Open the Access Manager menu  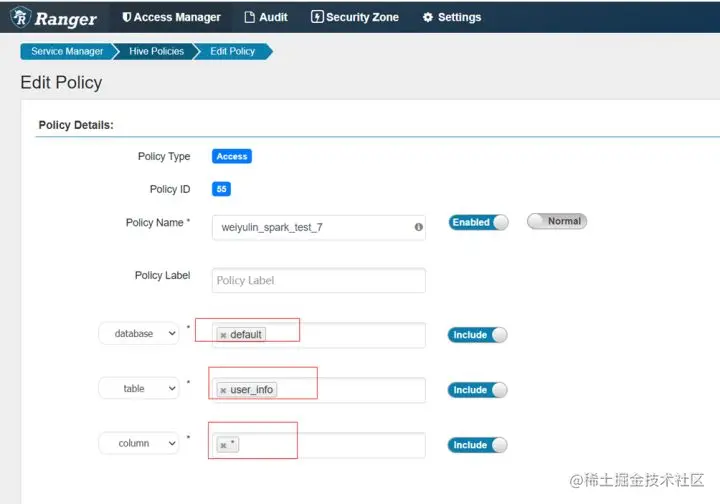(x=171, y=17)
